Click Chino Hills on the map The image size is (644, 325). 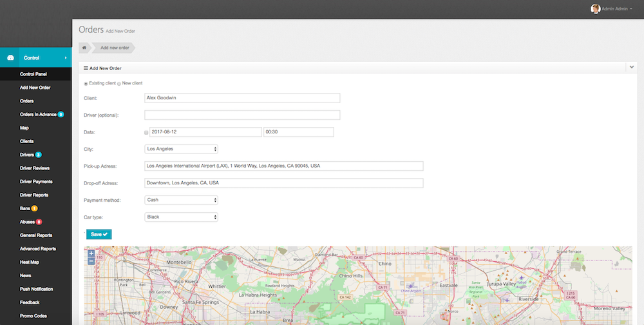point(351,276)
